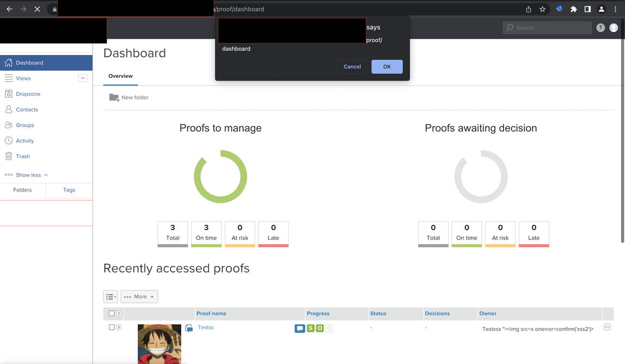This screenshot has height=364, width=625.
Task: Confirm the dialog with OK
Action: pos(387,66)
